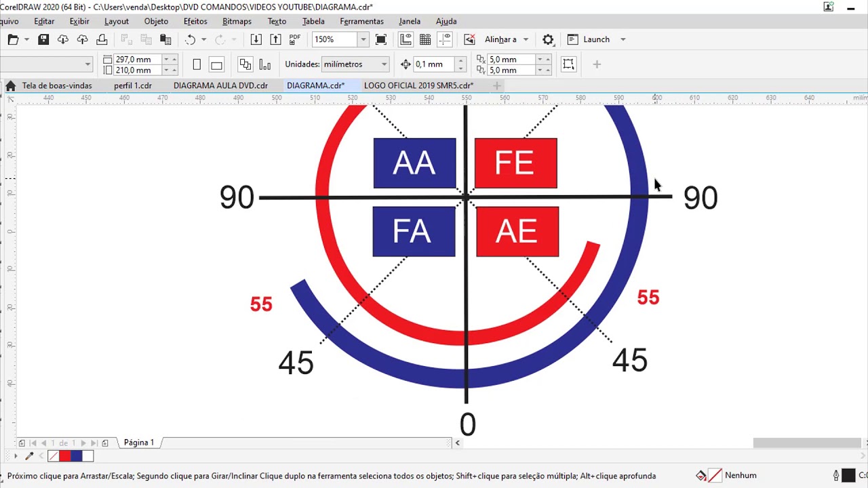Open the Ferramentas menu
This screenshot has width=868, height=488.
361,22
